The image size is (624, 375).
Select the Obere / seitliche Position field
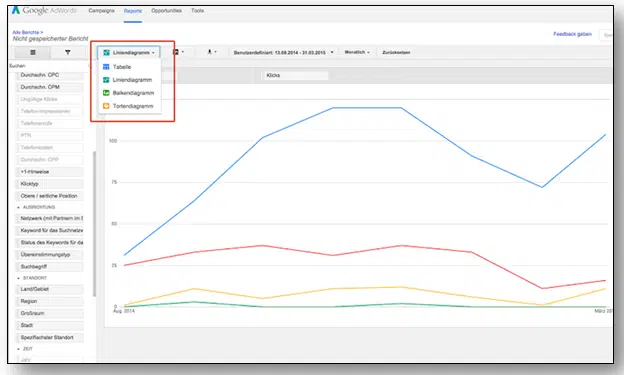point(50,196)
